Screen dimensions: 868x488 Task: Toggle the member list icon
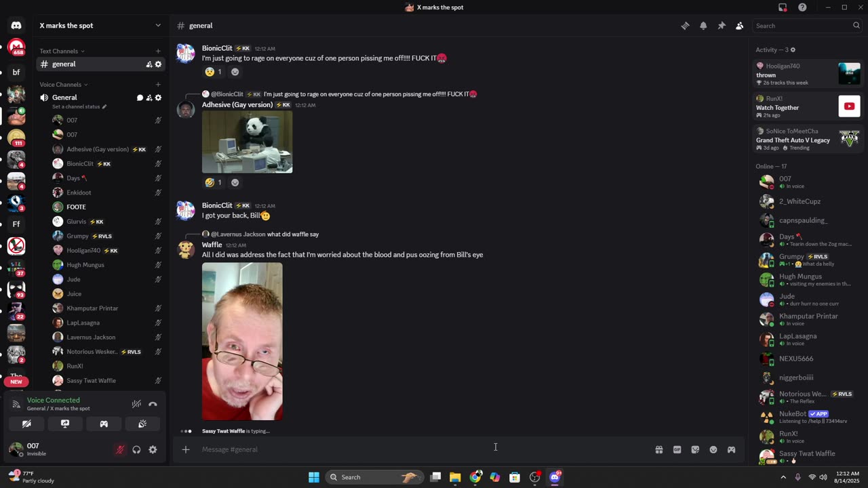click(740, 26)
